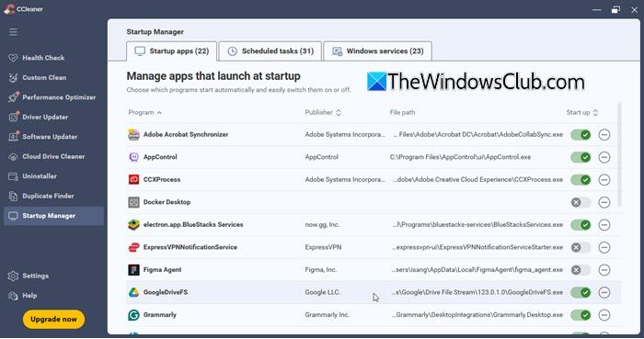Open more options for Docker Desktop
The width and height of the screenshot is (644, 339).
coord(604,202)
